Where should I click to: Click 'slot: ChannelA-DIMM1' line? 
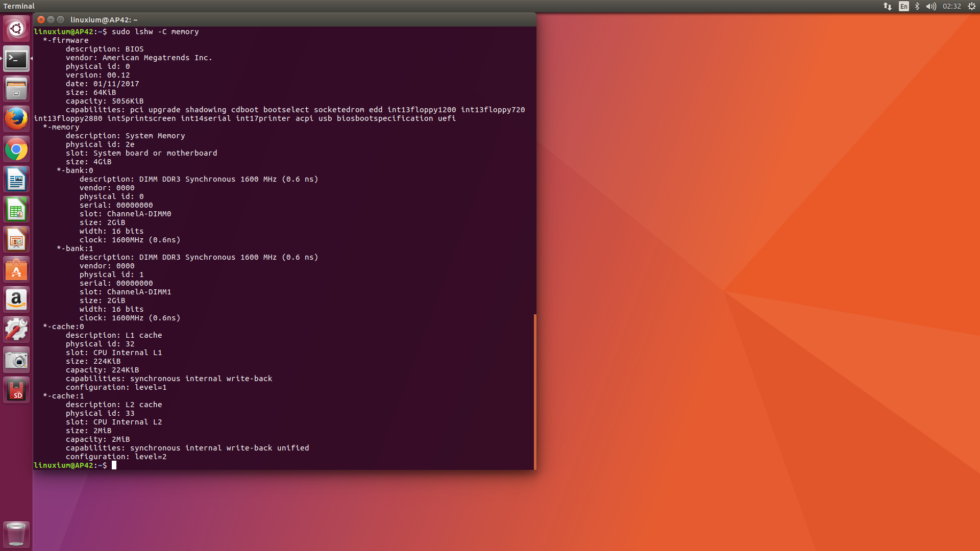tap(126, 292)
